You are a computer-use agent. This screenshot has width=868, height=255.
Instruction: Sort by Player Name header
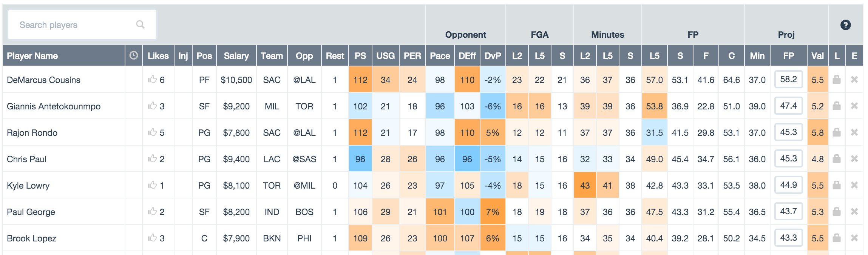point(32,56)
